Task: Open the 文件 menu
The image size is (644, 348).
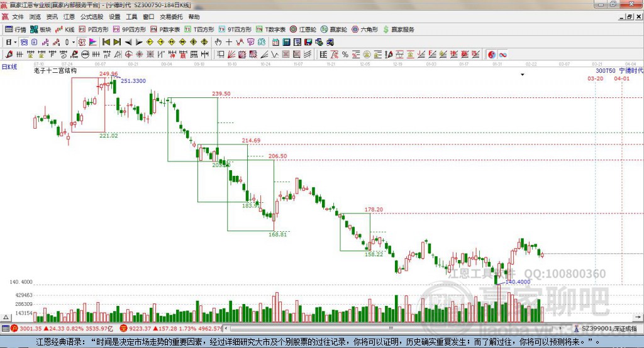Action: tap(18, 17)
